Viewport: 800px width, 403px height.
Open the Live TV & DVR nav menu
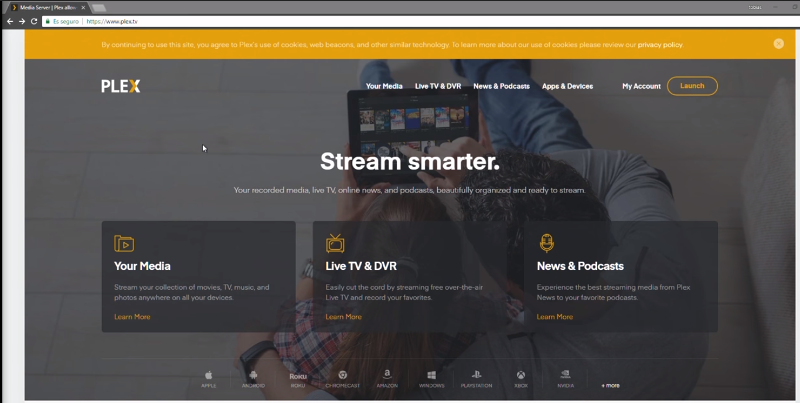tap(438, 86)
